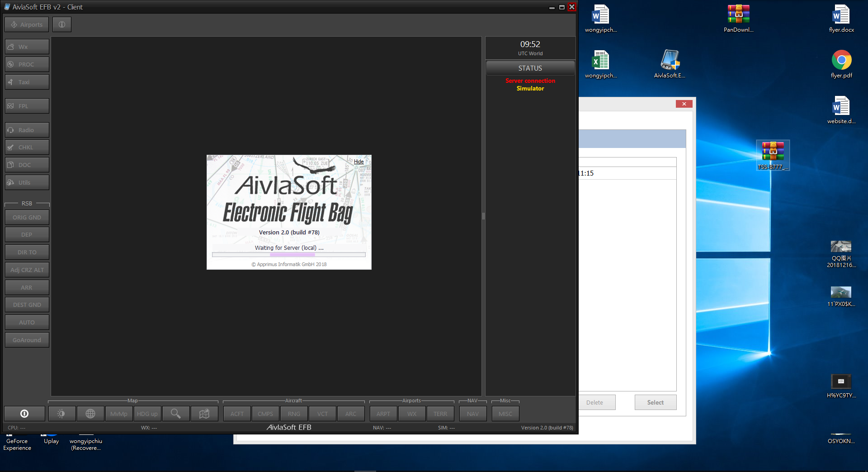This screenshot has height=472, width=868.
Task: Click Adj CRZ ALT button
Action: point(27,270)
